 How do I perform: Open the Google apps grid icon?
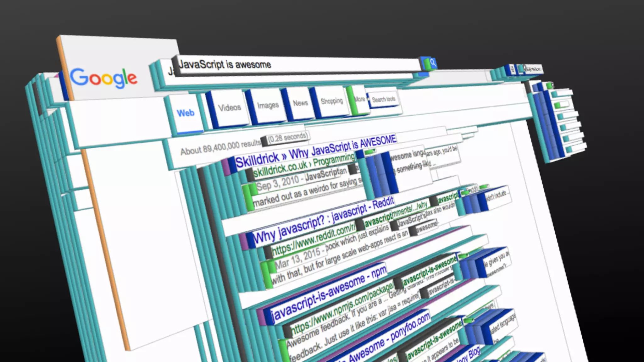click(x=513, y=69)
